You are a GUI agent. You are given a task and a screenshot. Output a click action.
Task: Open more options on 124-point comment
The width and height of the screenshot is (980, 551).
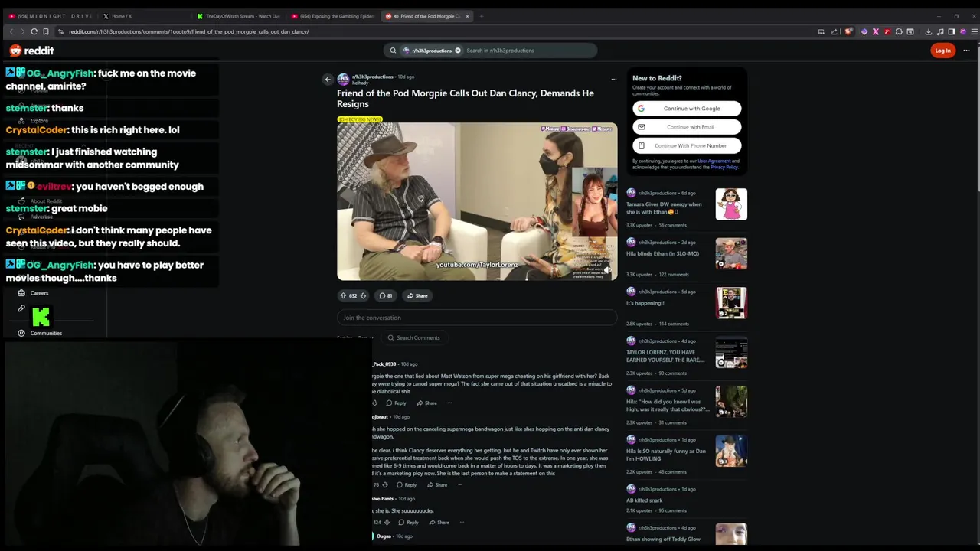pos(462,522)
